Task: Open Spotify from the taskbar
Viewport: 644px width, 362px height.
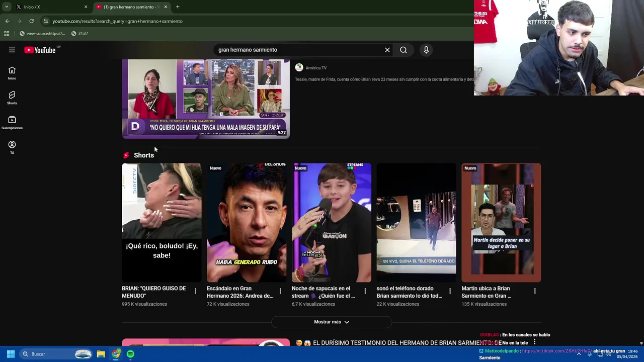Action: (x=130, y=354)
